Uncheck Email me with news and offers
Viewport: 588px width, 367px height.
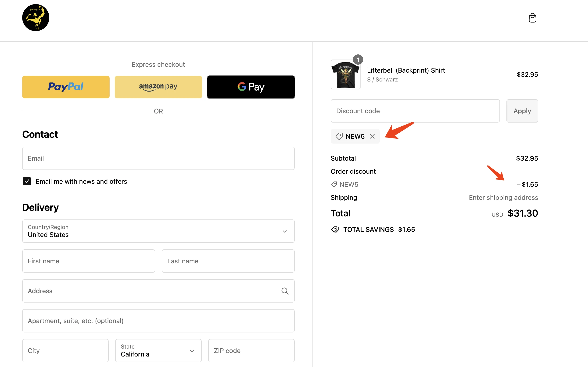(x=27, y=181)
